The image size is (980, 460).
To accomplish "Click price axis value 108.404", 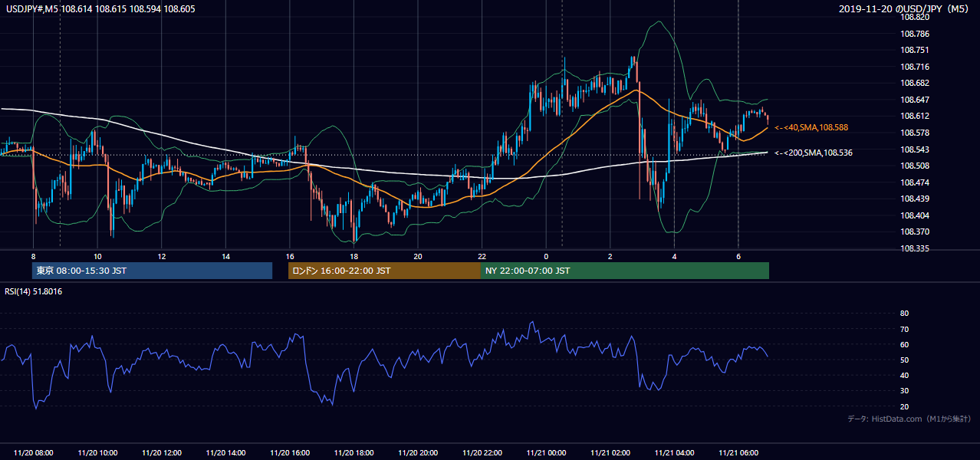I will pos(915,215).
